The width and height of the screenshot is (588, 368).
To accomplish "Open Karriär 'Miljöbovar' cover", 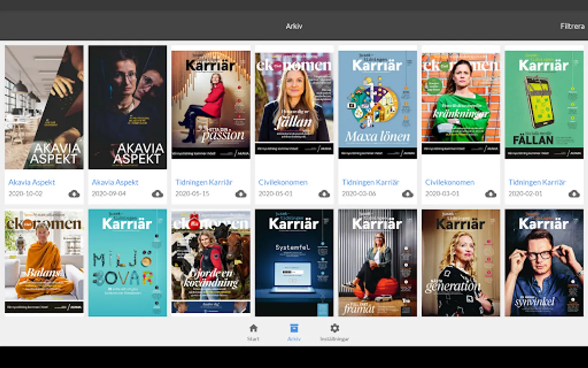I will click(x=127, y=263).
